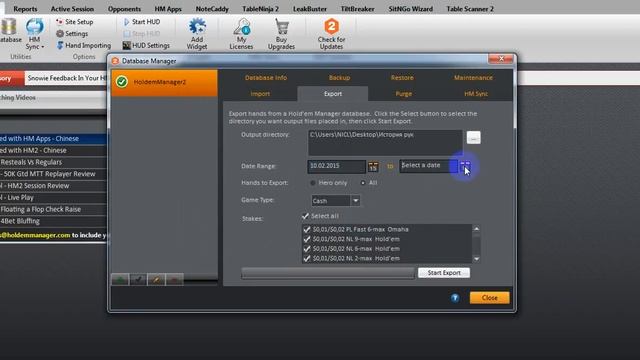The width and height of the screenshot is (640, 360).
Task: Switch to Restore tab
Action: point(402,78)
